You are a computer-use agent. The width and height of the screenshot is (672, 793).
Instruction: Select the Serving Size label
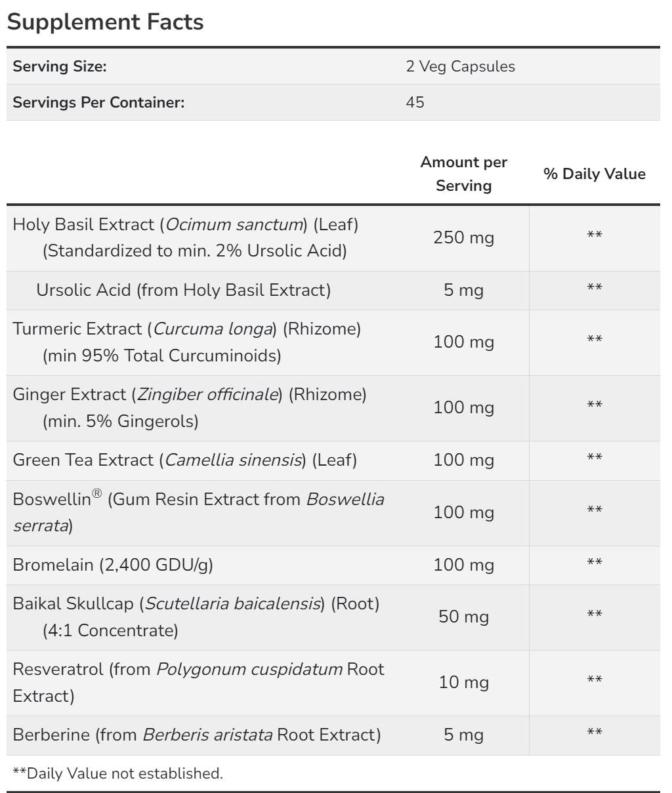point(60,66)
